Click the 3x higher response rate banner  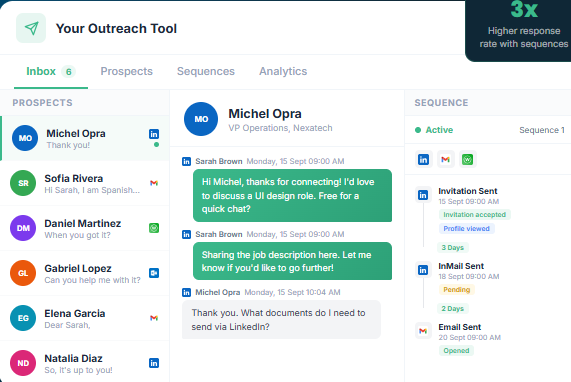click(x=518, y=30)
